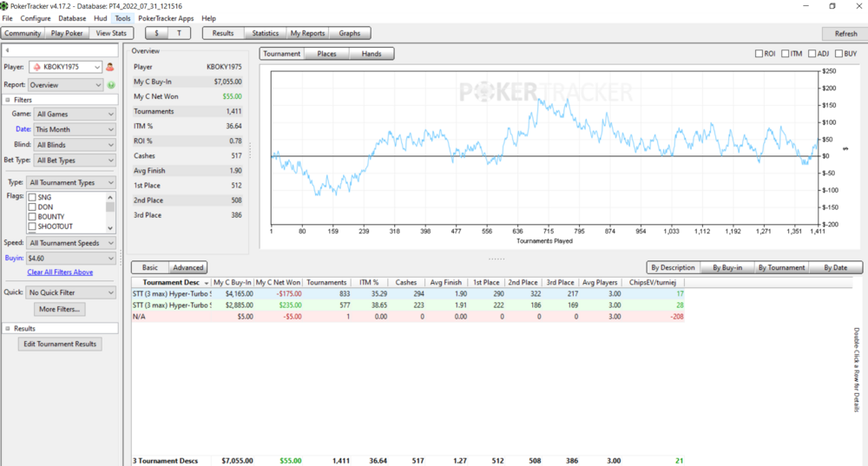Open the Database menu

coord(72,18)
